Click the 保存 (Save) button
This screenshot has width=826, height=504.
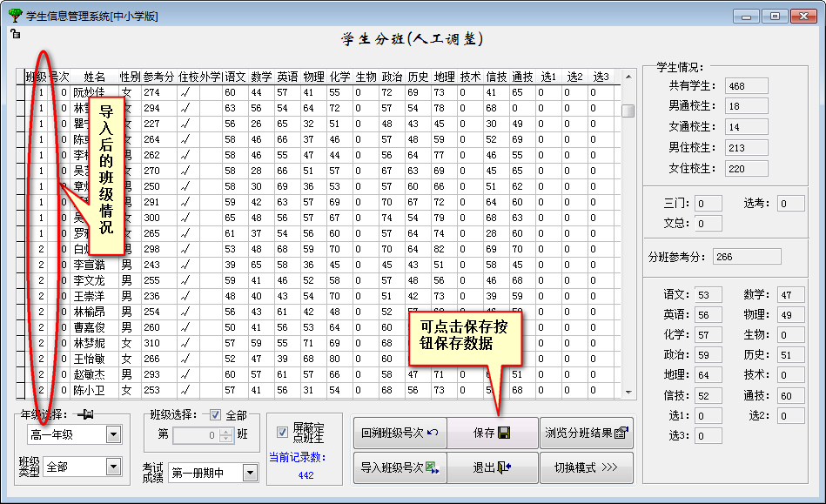(x=492, y=433)
